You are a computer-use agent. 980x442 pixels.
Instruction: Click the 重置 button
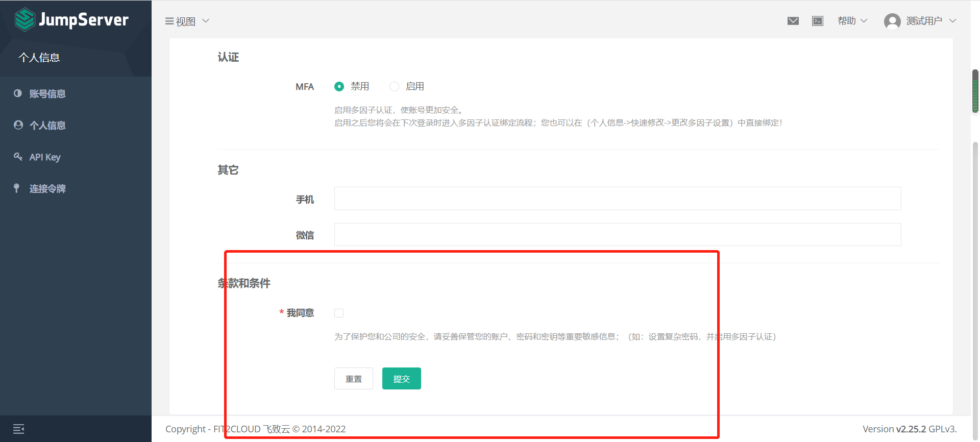(x=353, y=379)
